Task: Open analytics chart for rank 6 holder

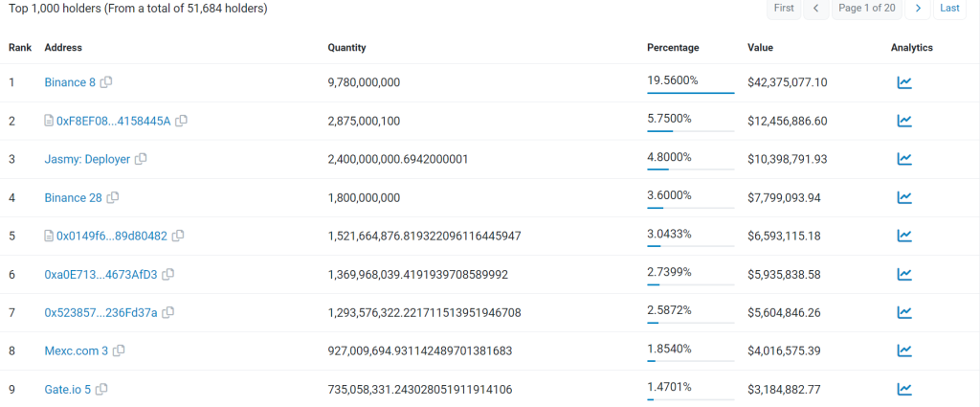Action: tap(904, 275)
